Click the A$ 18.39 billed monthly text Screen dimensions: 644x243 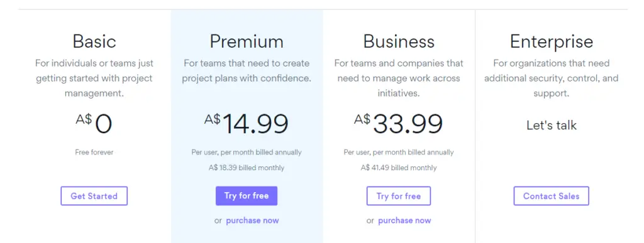point(247,168)
